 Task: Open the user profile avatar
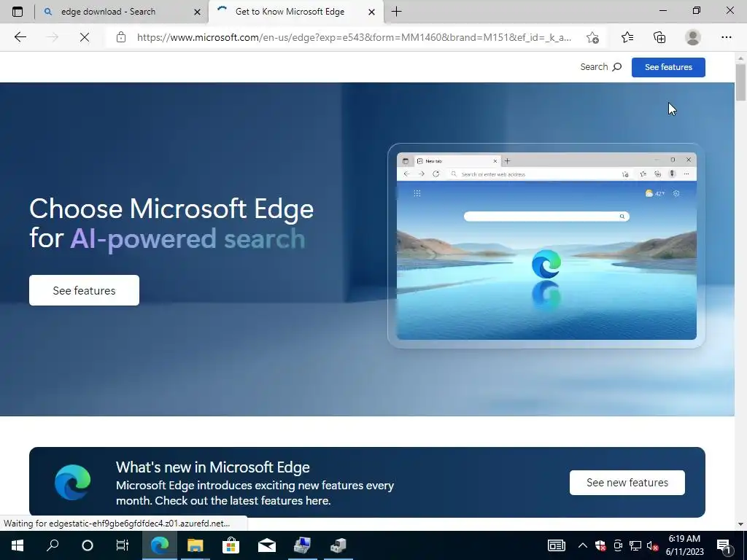point(693,37)
